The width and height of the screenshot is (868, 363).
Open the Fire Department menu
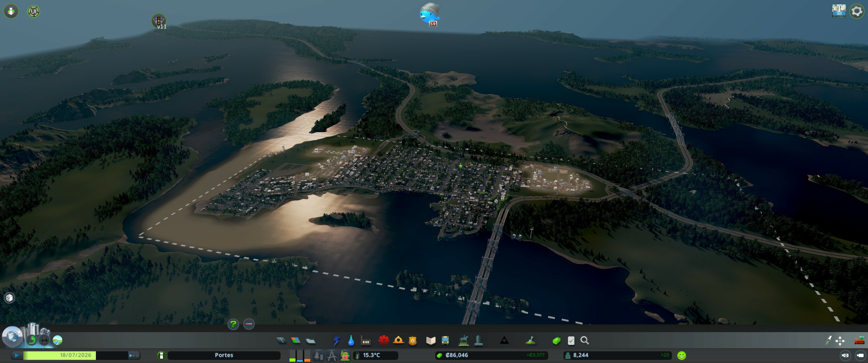[398, 341]
